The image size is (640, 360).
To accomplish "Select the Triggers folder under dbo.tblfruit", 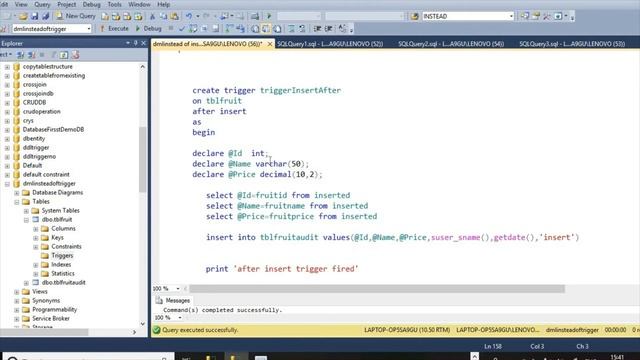I will [x=62, y=256].
